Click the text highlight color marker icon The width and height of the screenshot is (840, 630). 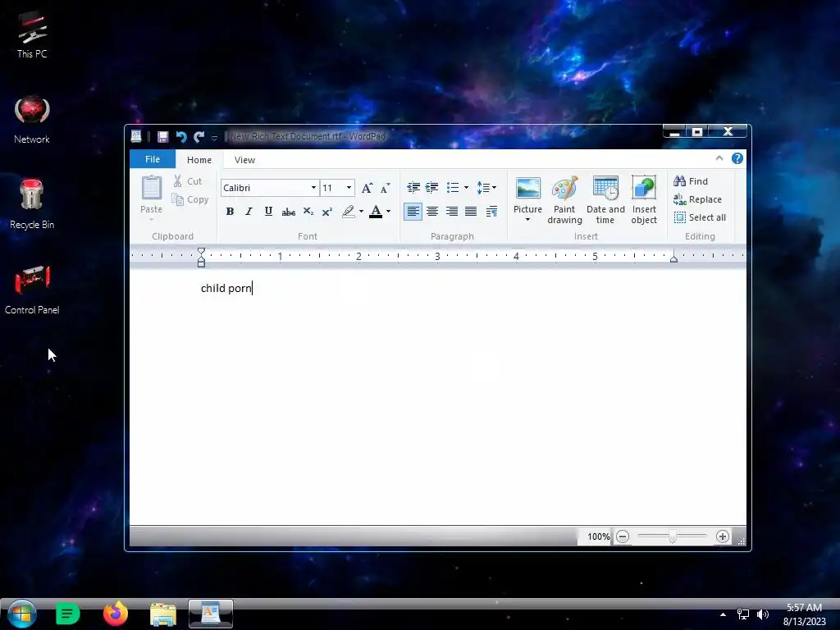(x=348, y=212)
